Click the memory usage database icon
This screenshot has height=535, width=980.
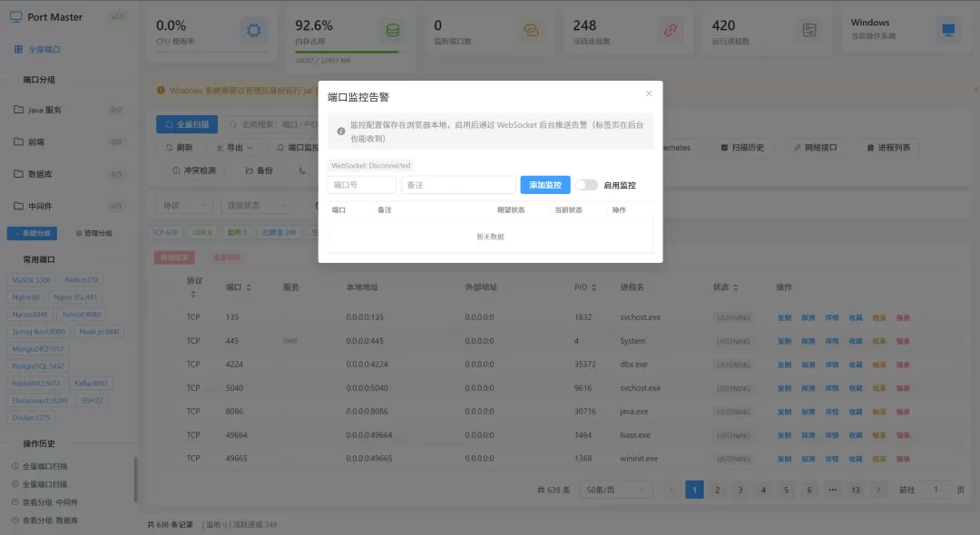393,30
